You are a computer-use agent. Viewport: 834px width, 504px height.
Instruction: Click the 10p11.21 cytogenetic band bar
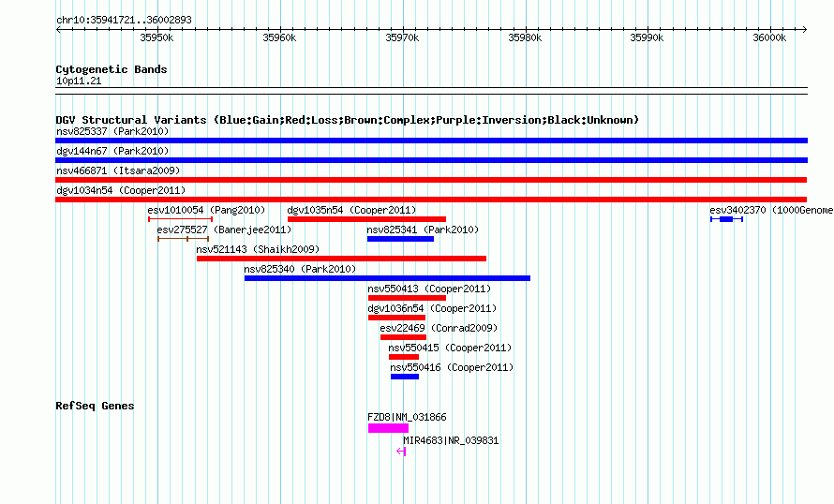(431, 91)
